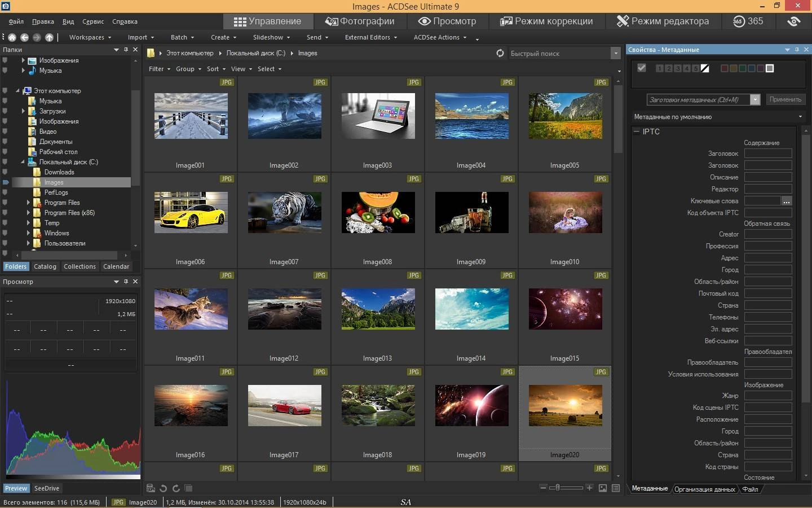
Task: Toggle Easy-Select marker for Images folder
Action: pyautogui.click(x=5, y=182)
